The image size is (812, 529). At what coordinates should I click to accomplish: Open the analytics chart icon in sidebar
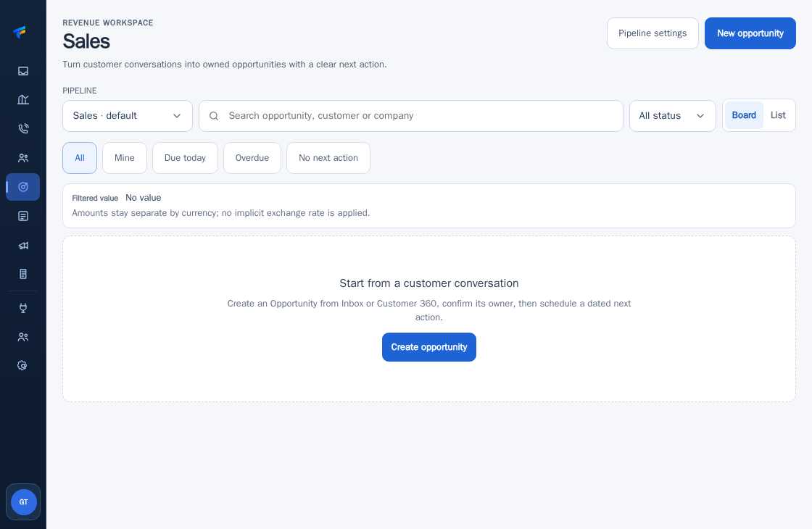click(22, 100)
